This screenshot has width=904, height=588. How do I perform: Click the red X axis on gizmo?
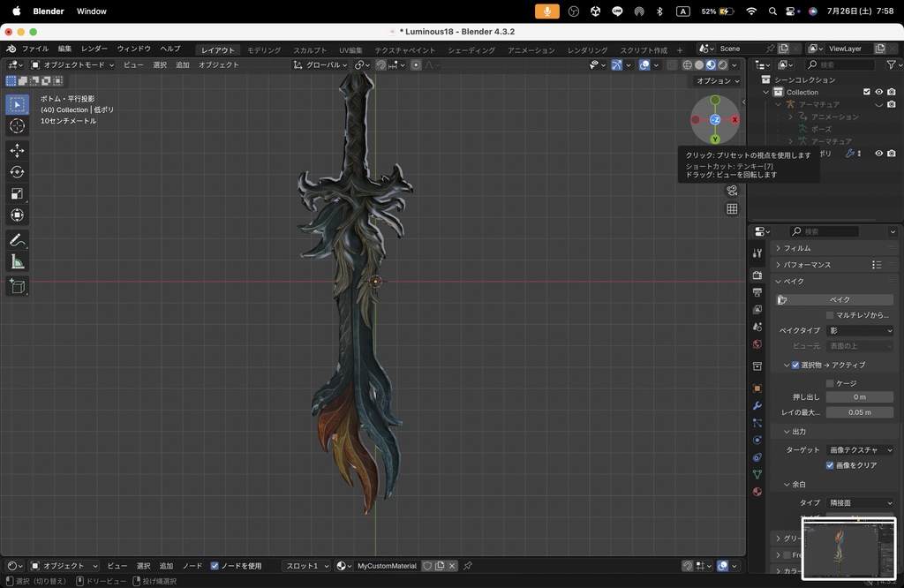734,119
